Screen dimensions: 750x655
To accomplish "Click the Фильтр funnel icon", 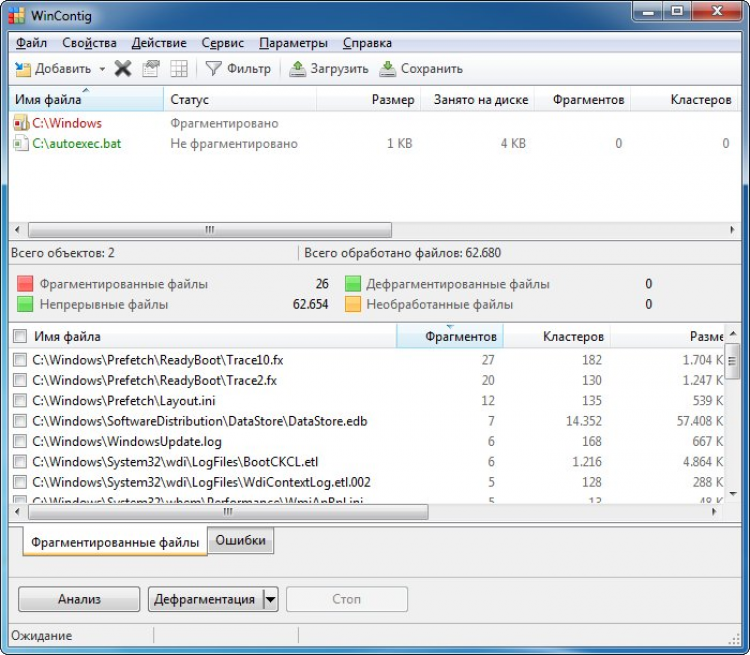I will (x=213, y=69).
